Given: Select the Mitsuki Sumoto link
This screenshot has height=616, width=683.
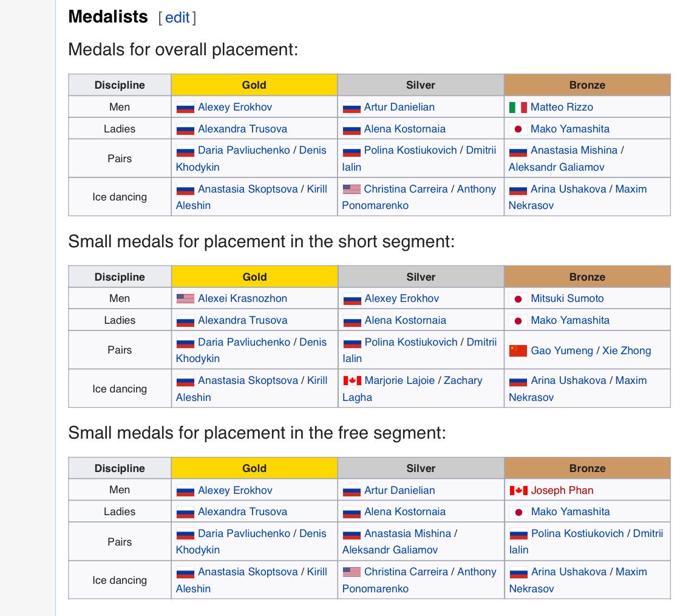Looking at the screenshot, I should click(567, 299).
